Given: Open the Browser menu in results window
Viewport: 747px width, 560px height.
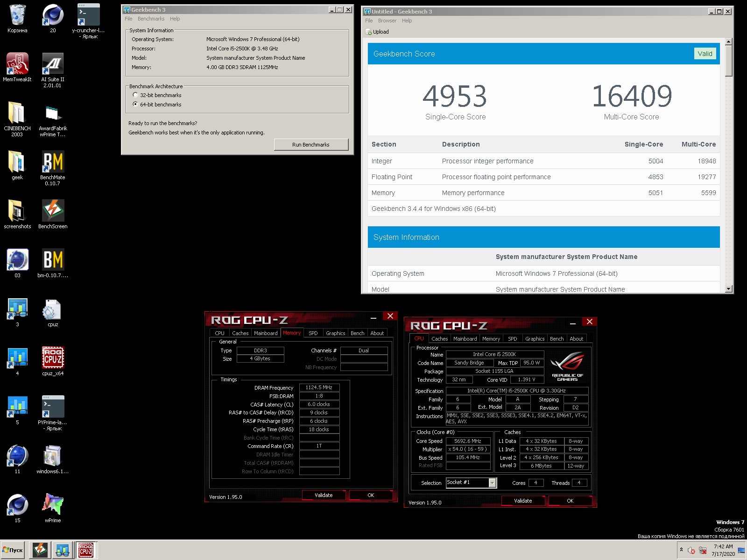Looking at the screenshot, I should tap(387, 21).
